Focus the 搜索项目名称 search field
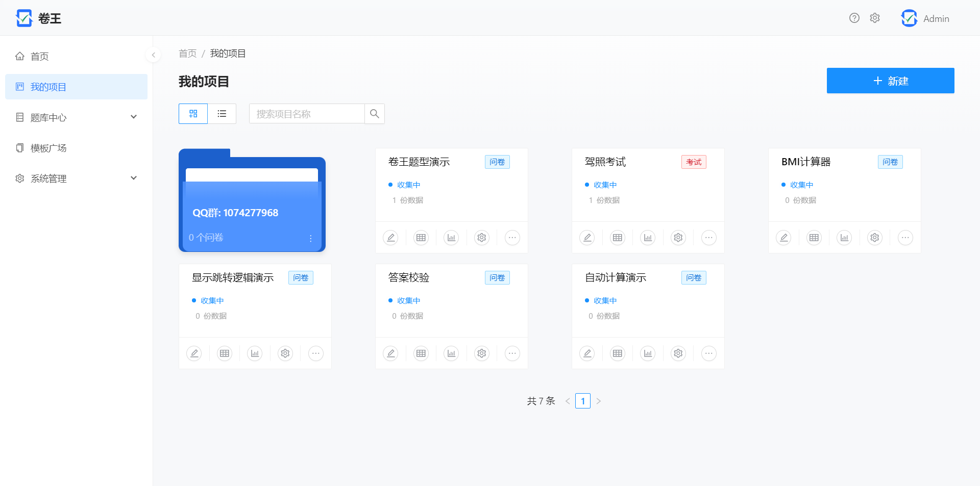Viewport: 980px width, 486px height. pyautogui.click(x=307, y=114)
